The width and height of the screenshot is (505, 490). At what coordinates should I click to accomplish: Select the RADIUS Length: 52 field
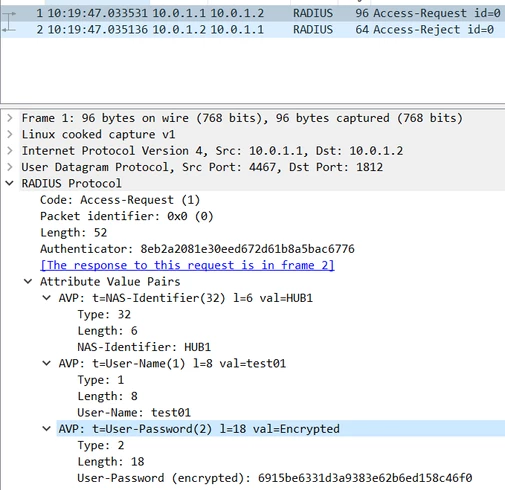point(74,233)
